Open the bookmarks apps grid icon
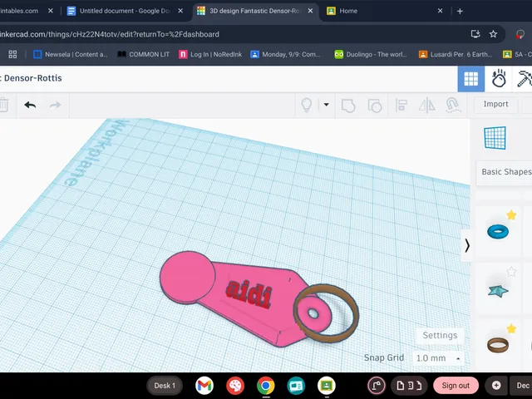Image resolution: width=532 pixels, height=399 pixels. coord(12,54)
